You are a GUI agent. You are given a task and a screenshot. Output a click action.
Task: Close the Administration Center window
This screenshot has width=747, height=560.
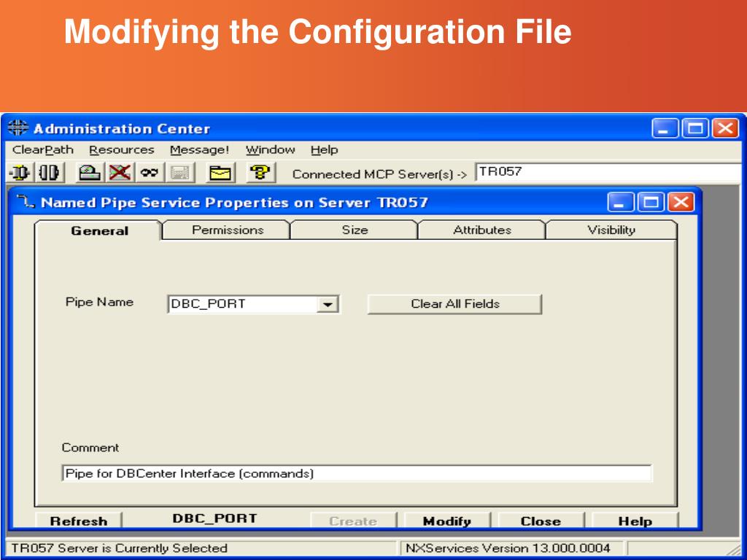[x=725, y=128]
